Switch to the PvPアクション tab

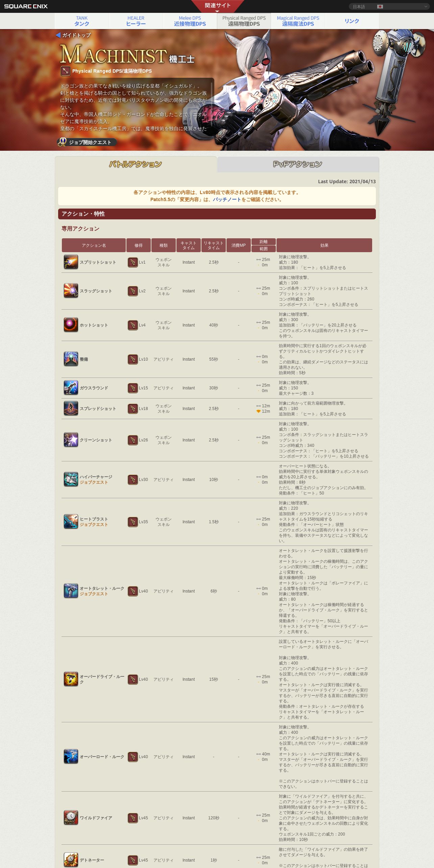pos(298,164)
